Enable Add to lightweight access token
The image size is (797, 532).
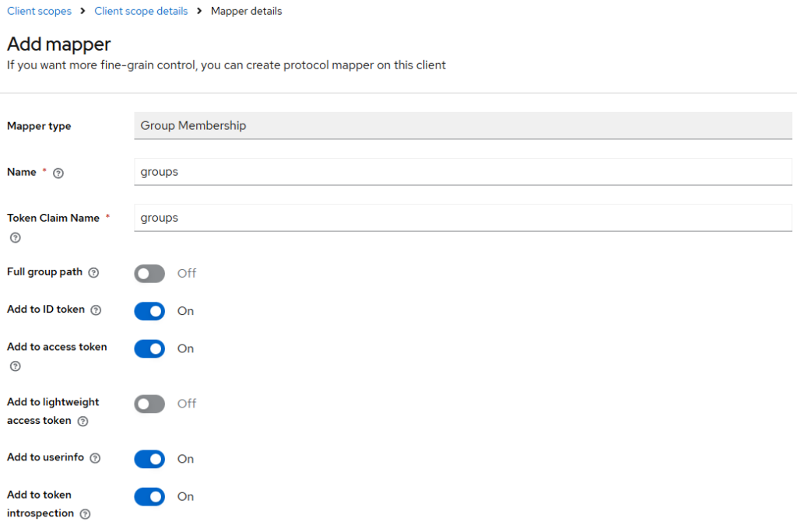coord(149,404)
